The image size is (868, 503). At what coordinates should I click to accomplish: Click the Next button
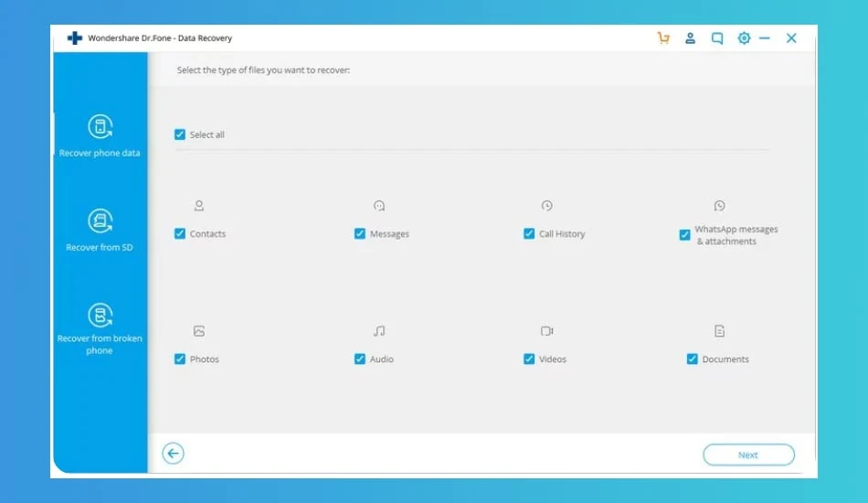pos(748,455)
